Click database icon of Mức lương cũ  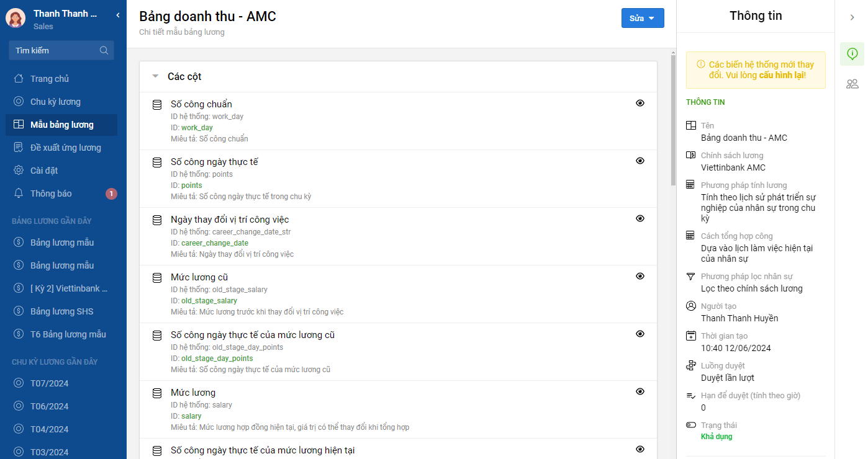[157, 278]
